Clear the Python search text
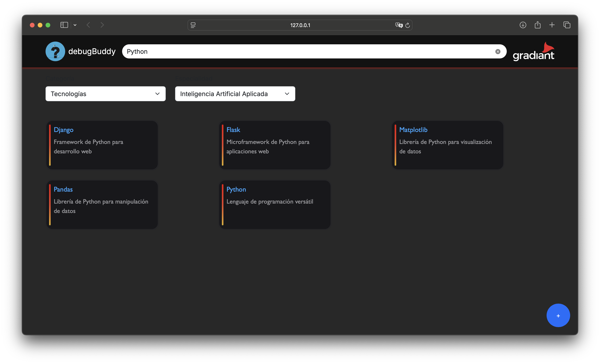600x364 pixels. (x=498, y=52)
